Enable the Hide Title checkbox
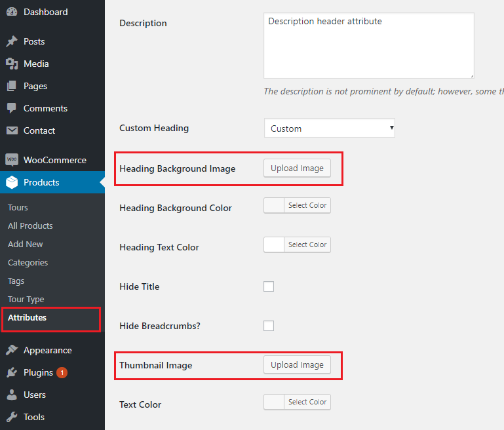Viewport: 504px width, 430px height. (269, 286)
